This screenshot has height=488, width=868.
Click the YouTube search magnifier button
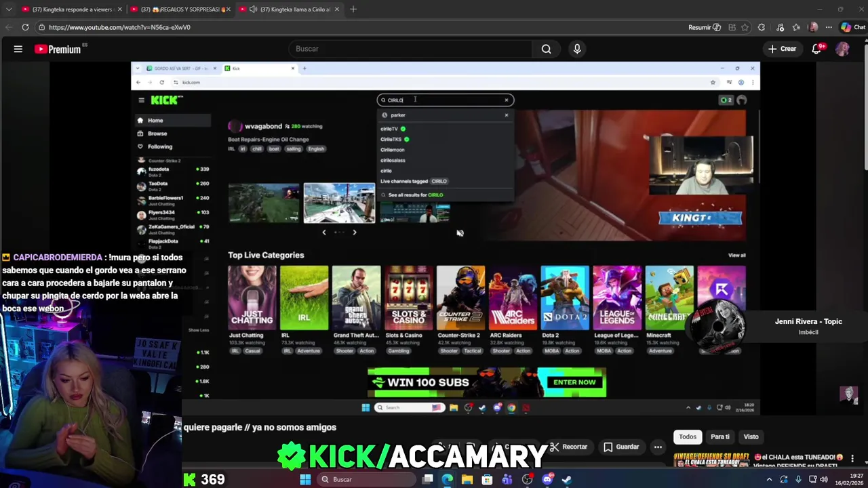coord(546,49)
